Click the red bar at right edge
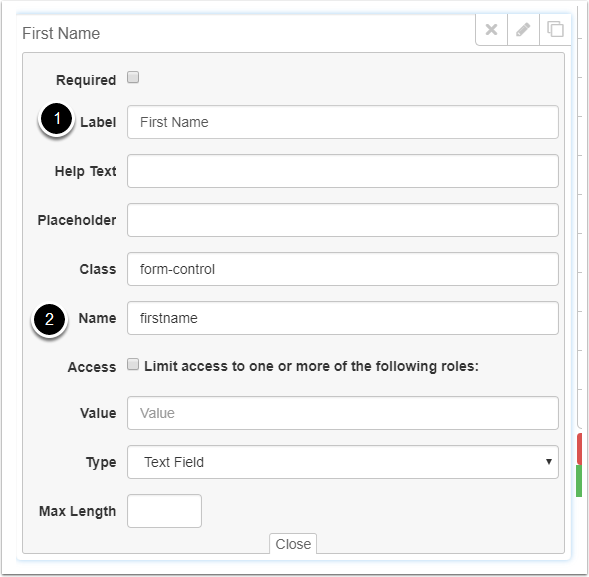Screen dimensions: 589x577 point(580,449)
